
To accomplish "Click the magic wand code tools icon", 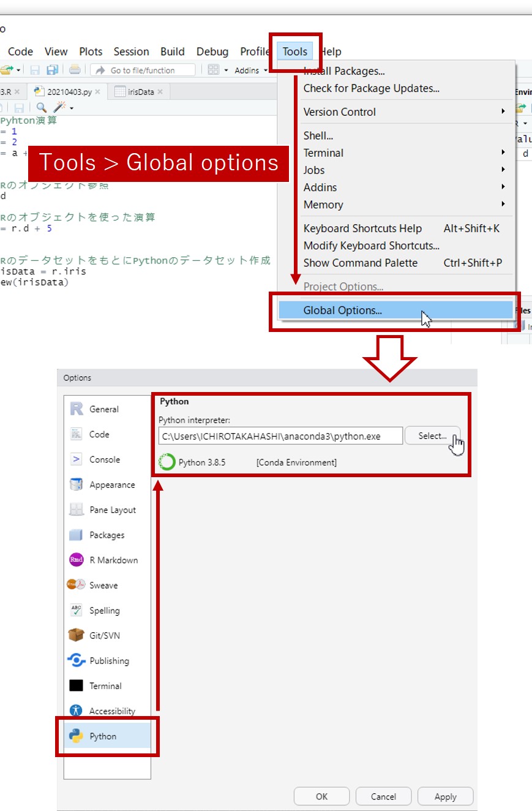I will pyautogui.click(x=60, y=108).
